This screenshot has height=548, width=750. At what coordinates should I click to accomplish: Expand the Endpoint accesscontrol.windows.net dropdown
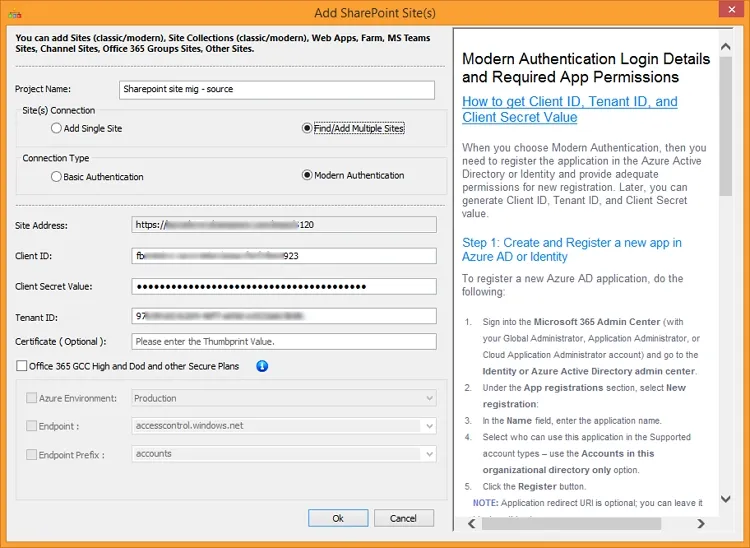[x=284, y=426]
